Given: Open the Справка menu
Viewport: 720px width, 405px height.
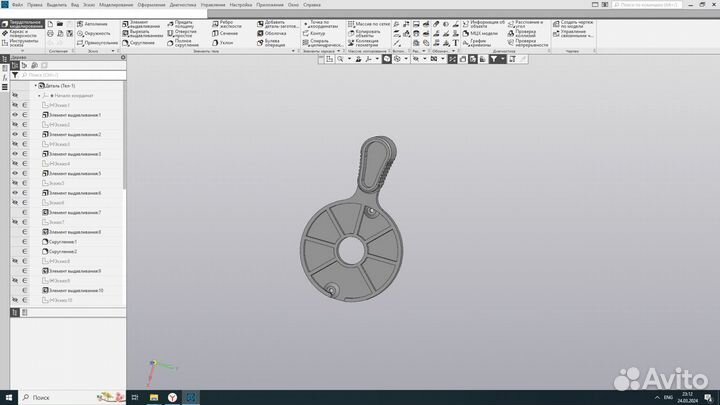Looking at the screenshot, I should (312, 5).
